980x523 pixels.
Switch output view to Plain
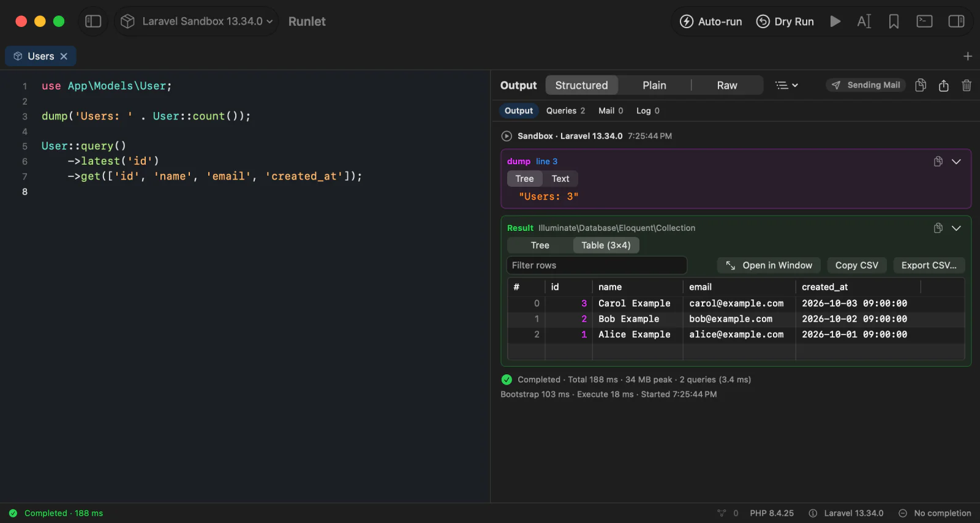click(x=654, y=85)
